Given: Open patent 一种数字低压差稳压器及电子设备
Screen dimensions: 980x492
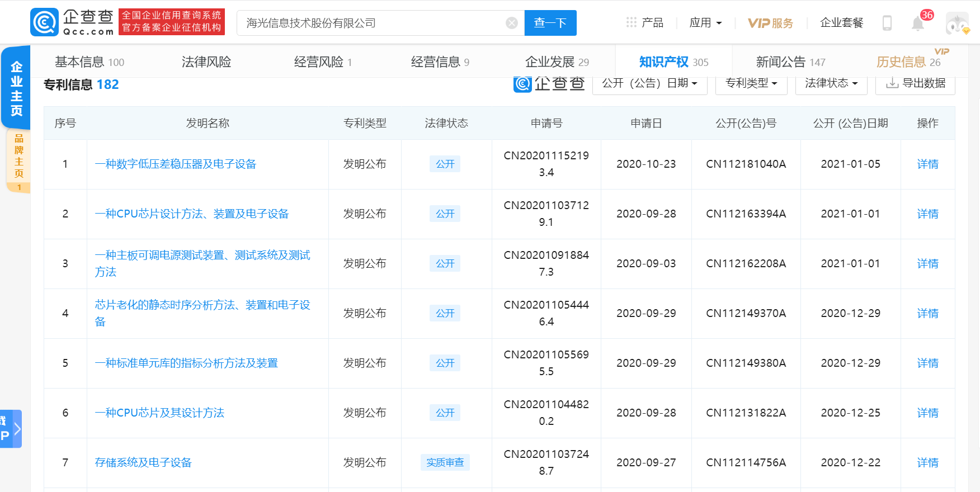Looking at the screenshot, I should 176,164.
